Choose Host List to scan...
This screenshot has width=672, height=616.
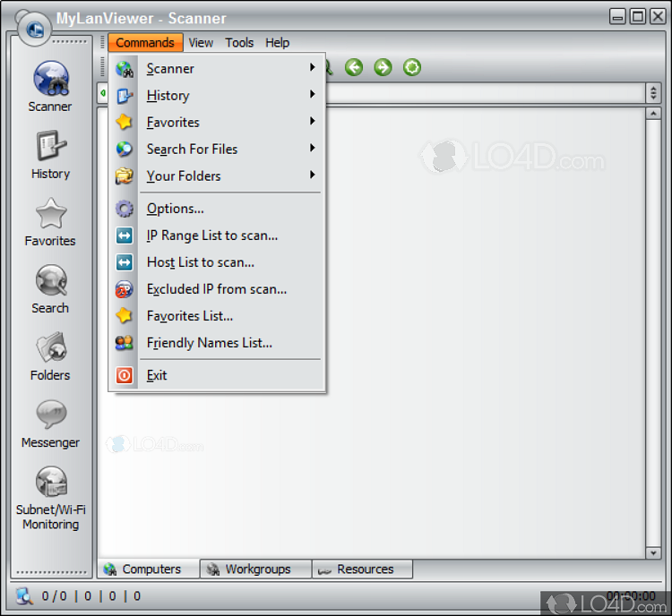click(218, 262)
